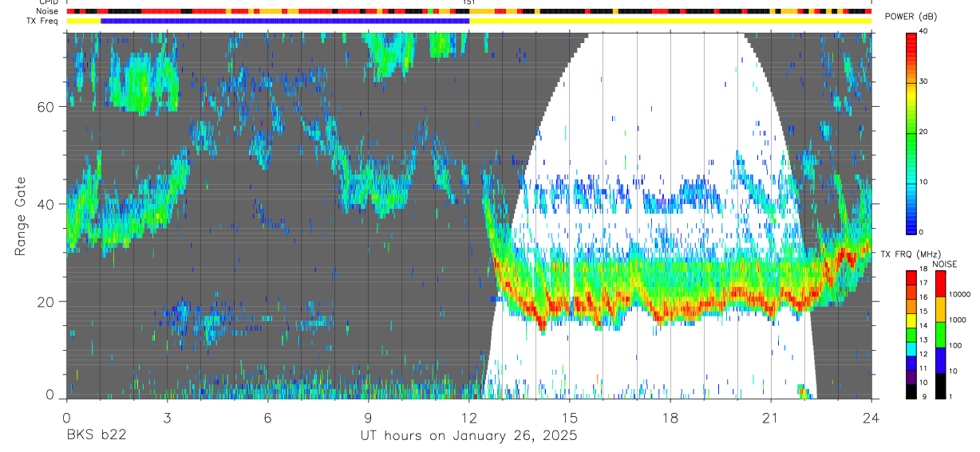
Task: Click the 1000 label in the NOISE legend
Action: pyautogui.click(x=957, y=320)
